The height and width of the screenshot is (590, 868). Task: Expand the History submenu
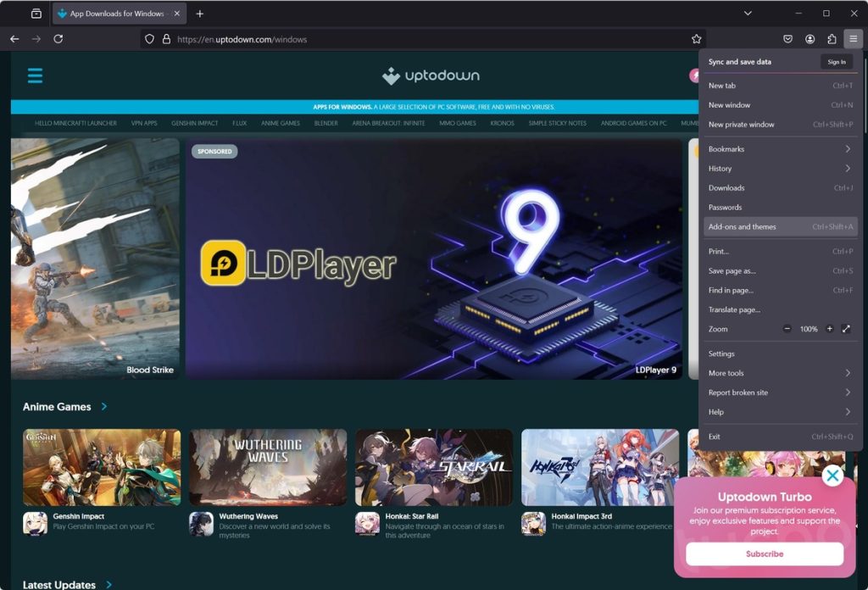(x=780, y=168)
